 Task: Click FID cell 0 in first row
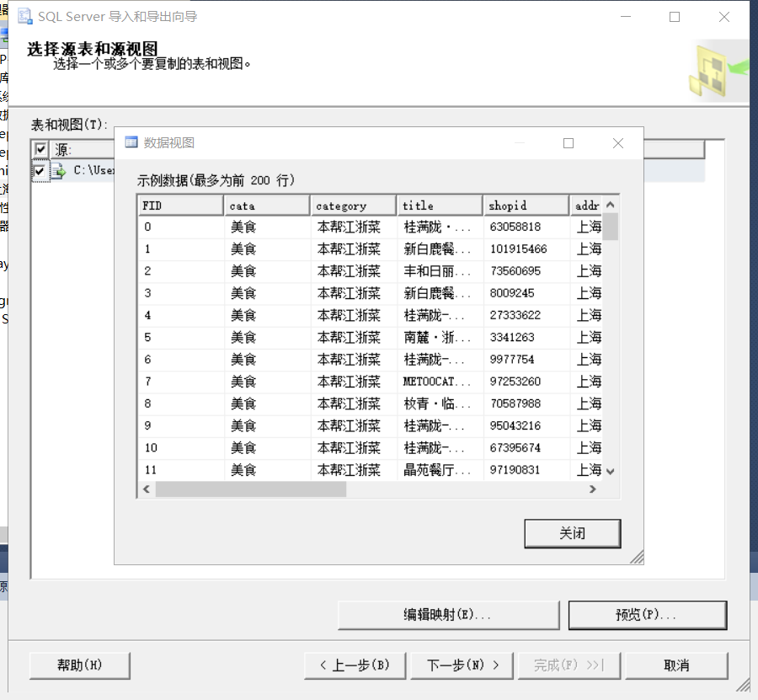(x=181, y=227)
